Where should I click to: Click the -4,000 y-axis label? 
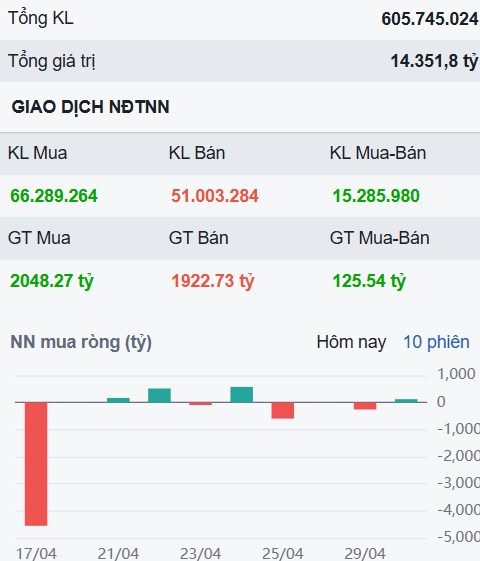pyautogui.click(x=459, y=509)
